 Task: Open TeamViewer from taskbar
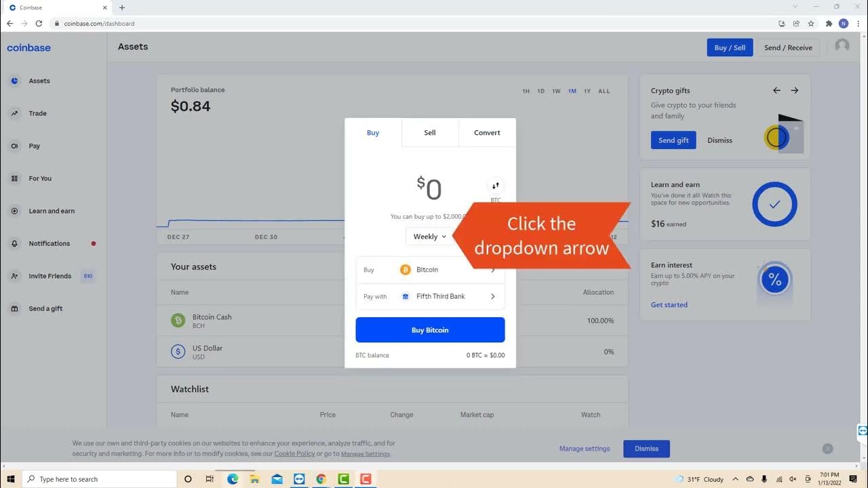tap(299, 479)
